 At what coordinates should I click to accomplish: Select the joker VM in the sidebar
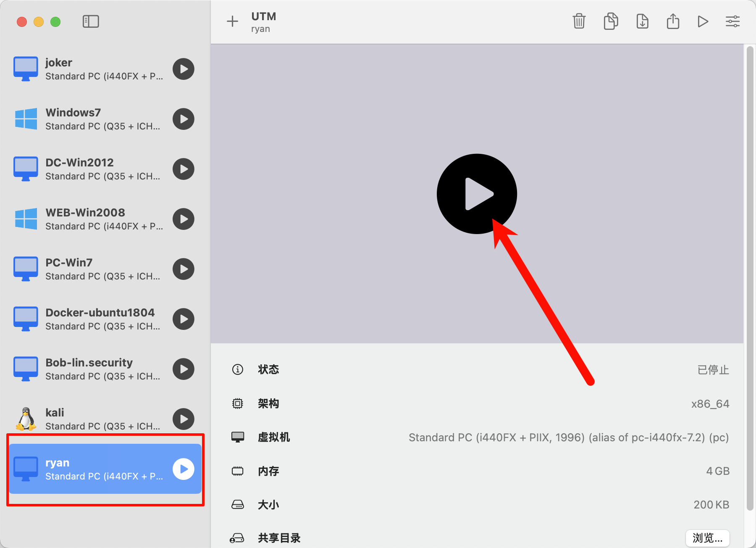tap(105, 69)
